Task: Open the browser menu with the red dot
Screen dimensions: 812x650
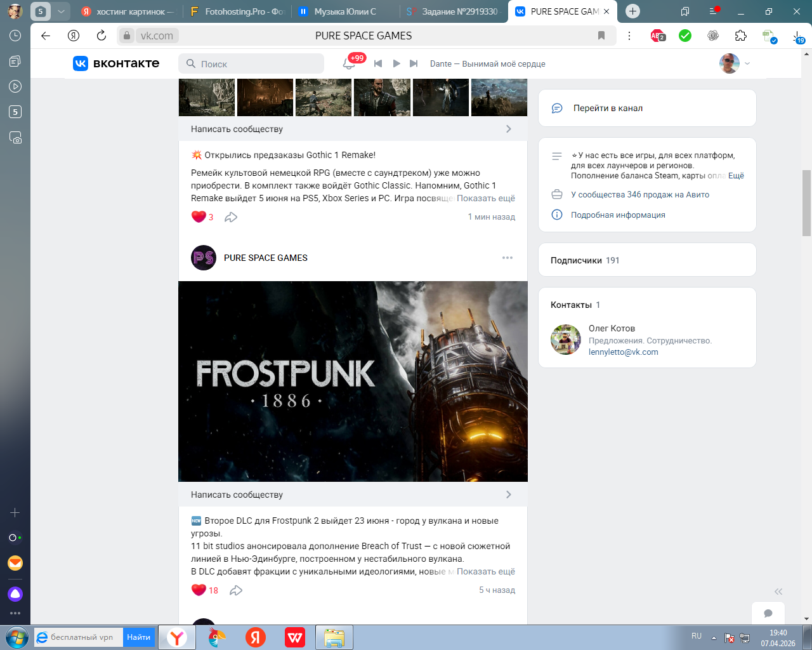Action: click(x=714, y=11)
